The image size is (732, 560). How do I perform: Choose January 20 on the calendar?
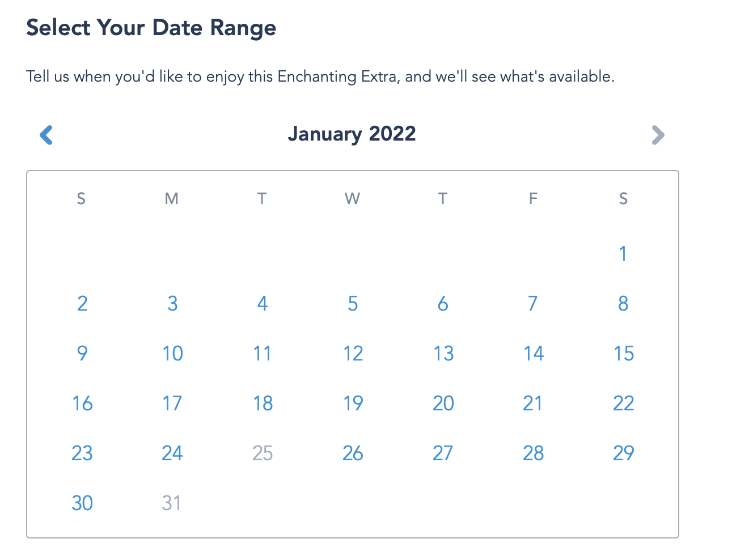click(x=443, y=403)
